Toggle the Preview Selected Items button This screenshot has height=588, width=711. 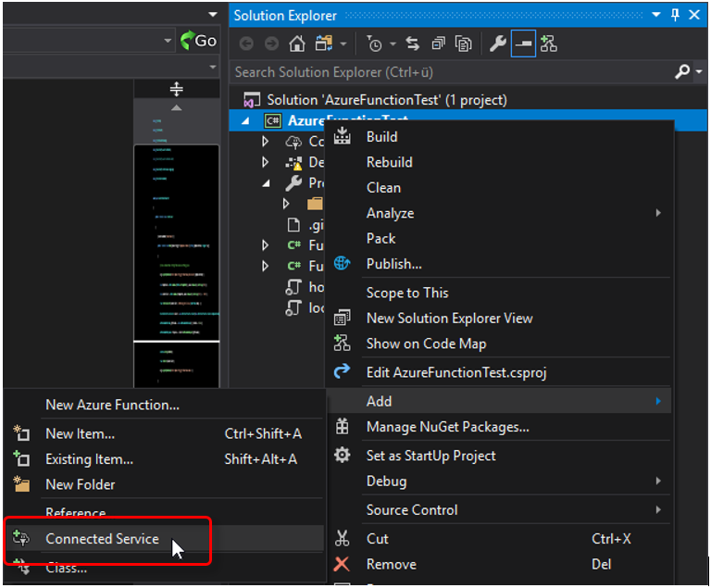coord(523,44)
